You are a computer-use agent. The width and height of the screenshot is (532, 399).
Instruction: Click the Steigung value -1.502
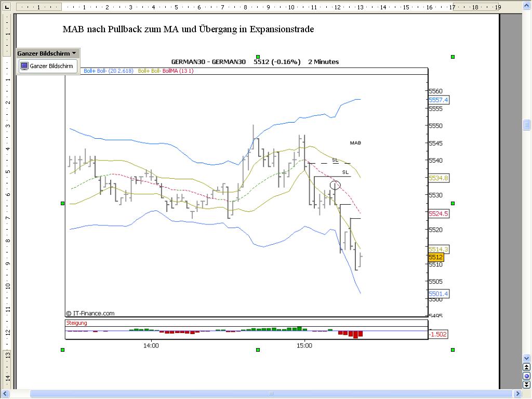point(437,334)
